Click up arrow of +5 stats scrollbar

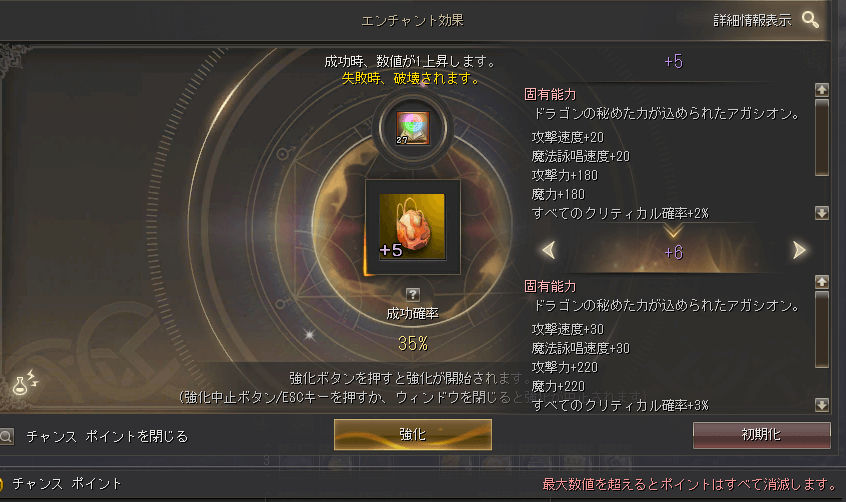tap(822, 90)
